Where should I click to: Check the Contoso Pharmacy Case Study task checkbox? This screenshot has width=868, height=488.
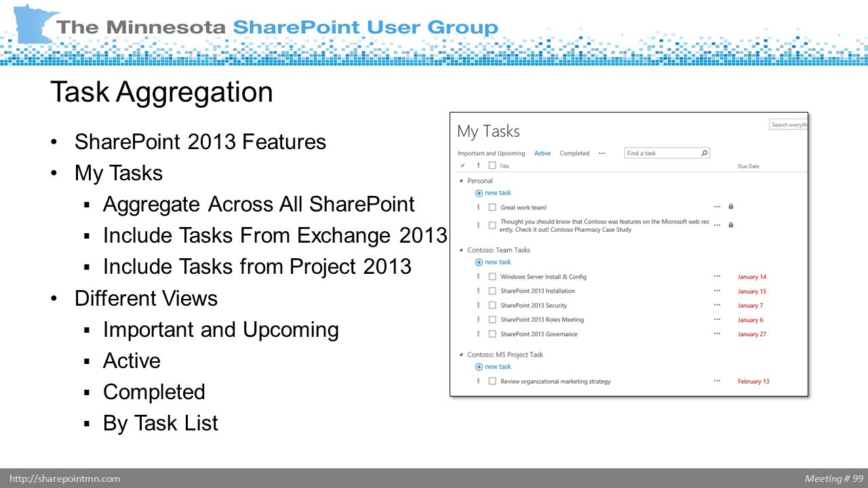[492, 225]
